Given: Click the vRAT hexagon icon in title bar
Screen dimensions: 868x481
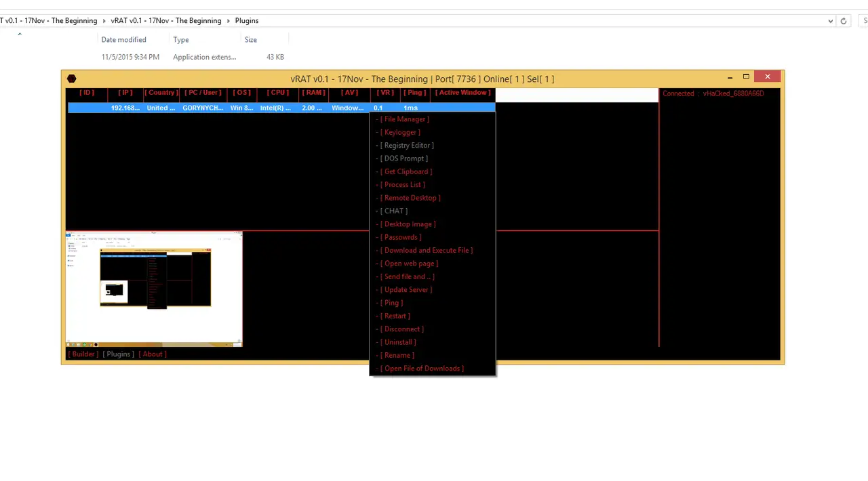Looking at the screenshot, I should [72, 79].
